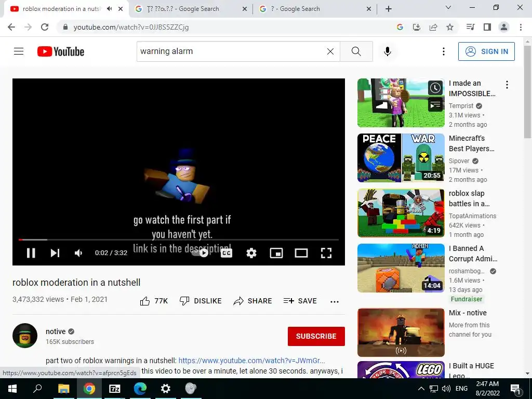The height and width of the screenshot is (399, 532).
Task: Open Windows notification center
Action: tap(515, 389)
